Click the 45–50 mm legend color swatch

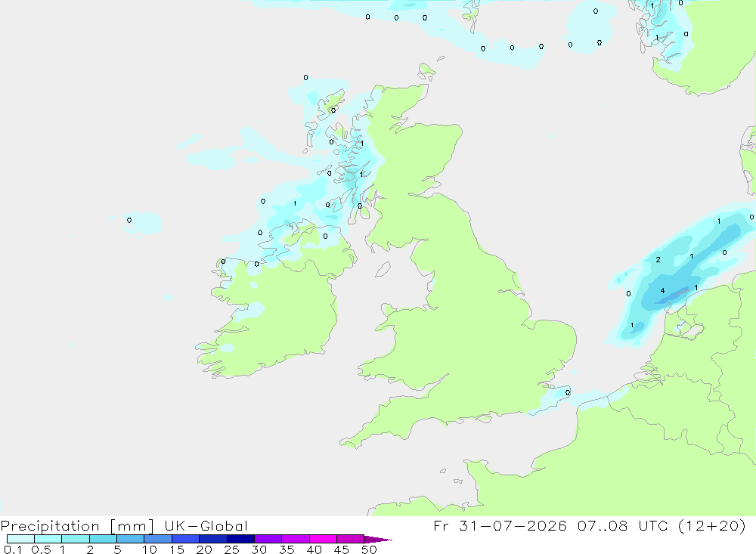pos(350,539)
